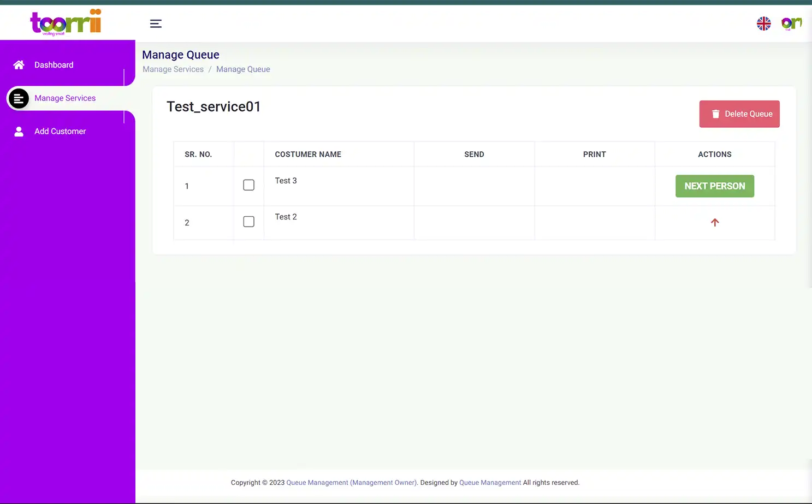The width and height of the screenshot is (812, 504).
Task: Select the checkbox header column cell
Action: pyautogui.click(x=248, y=154)
